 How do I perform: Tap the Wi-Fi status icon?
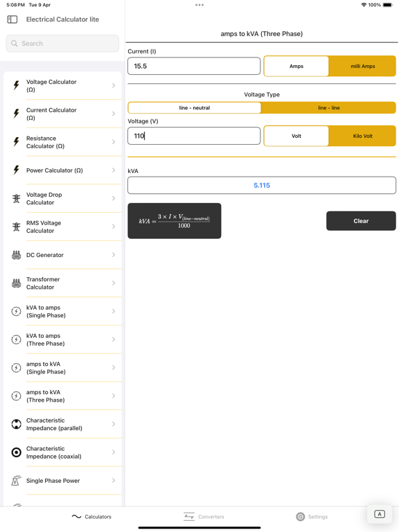[x=364, y=5]
